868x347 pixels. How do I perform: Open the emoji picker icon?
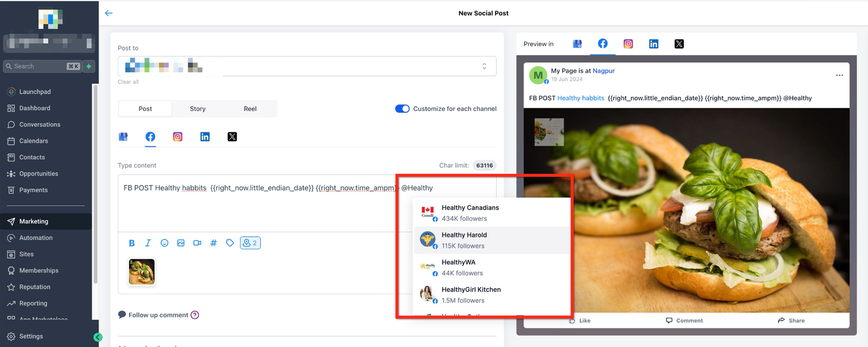[164, 243]
